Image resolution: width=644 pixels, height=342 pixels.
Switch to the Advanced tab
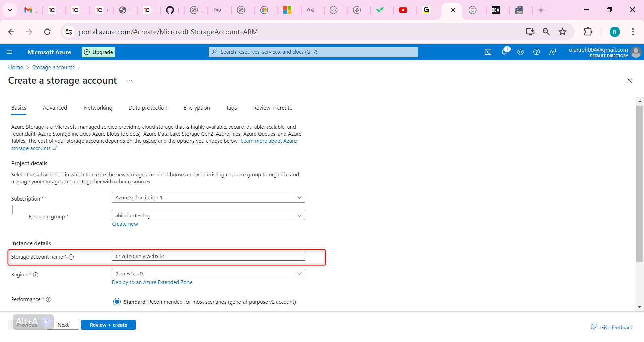click(x=55, y=108)
